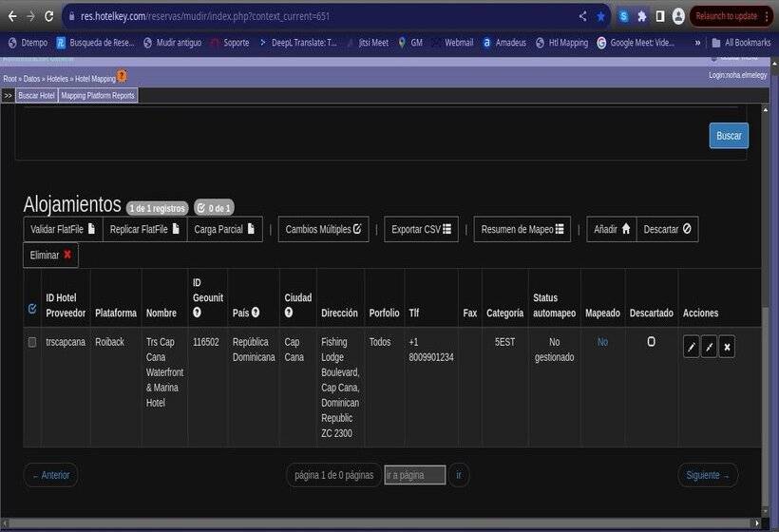Expand the >> menu beside Buscar Hotel
The height and width of the screenshot is (532, 779).
pos(8,96)
